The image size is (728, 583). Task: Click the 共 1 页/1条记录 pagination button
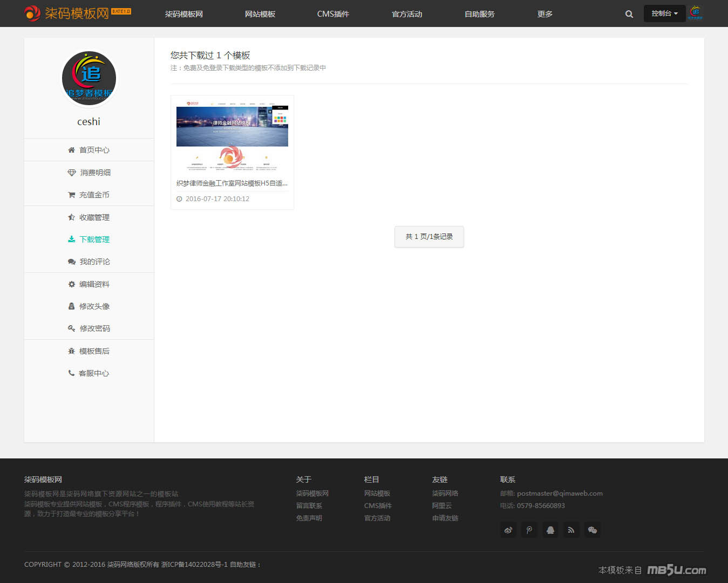(x=429, y=237)
